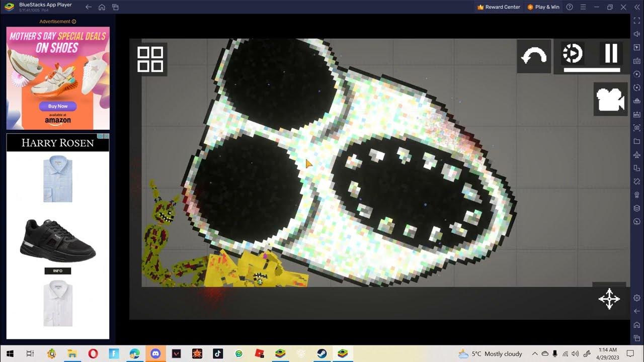Rotate screen using sidebar icon
Viewport: 644px width, 362px height.
[x=637, y=168]
